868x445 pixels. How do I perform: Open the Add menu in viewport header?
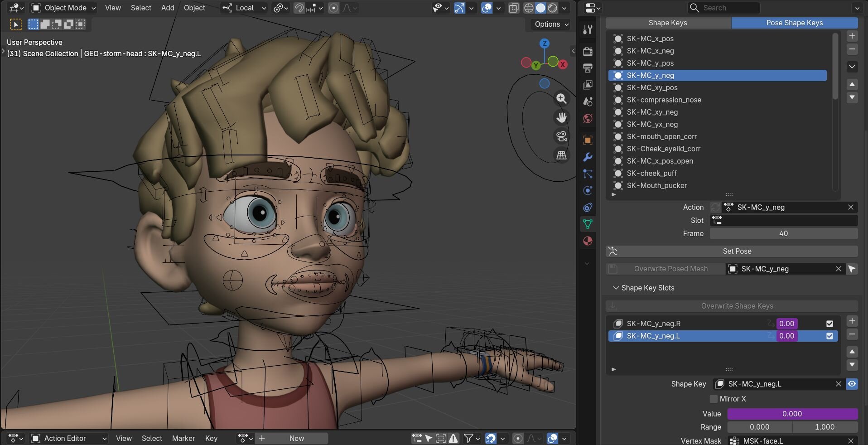coord(167,8)
